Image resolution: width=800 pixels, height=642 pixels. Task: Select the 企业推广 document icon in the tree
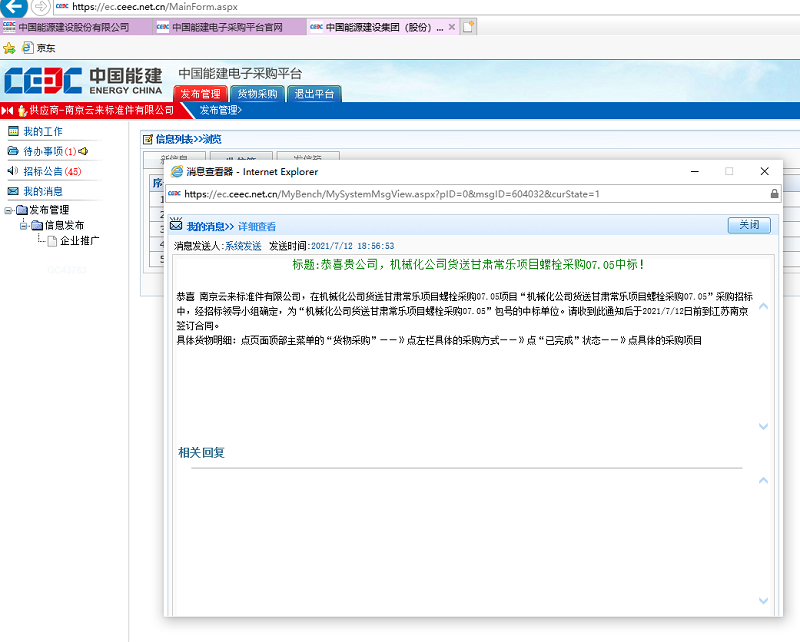pyautogui.click(x=51, y=240)
